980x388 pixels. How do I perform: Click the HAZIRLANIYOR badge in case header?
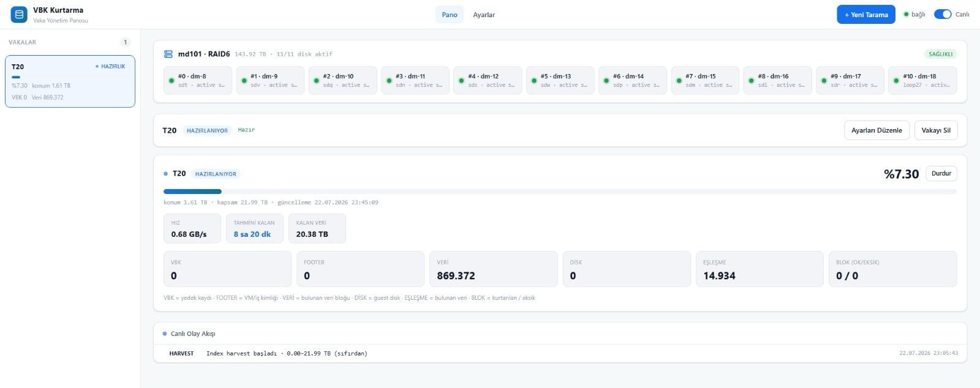click(x=207, y=130)
